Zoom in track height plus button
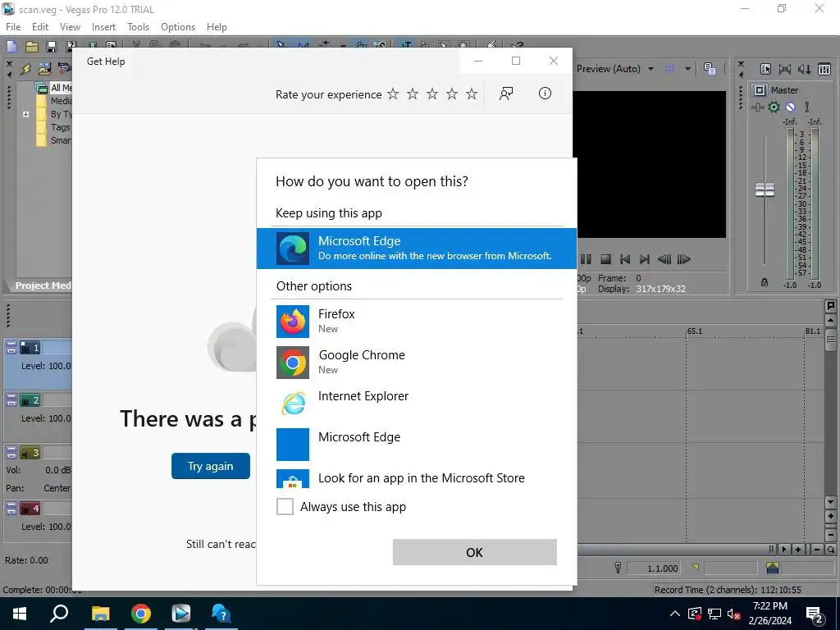The image size is (840, 630). coord(831,517)
